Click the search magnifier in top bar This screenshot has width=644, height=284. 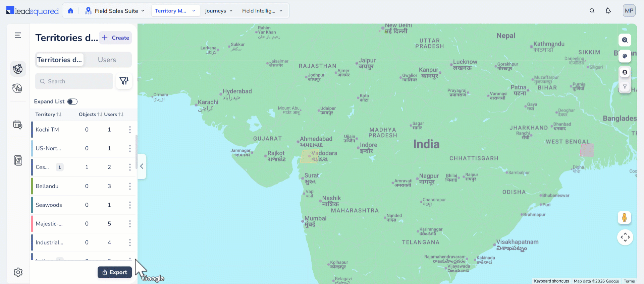point(592,11)
